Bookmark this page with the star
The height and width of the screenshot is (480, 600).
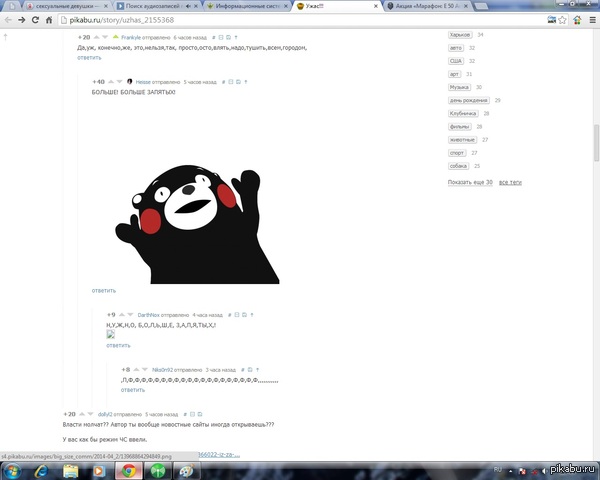pos(562,20)
